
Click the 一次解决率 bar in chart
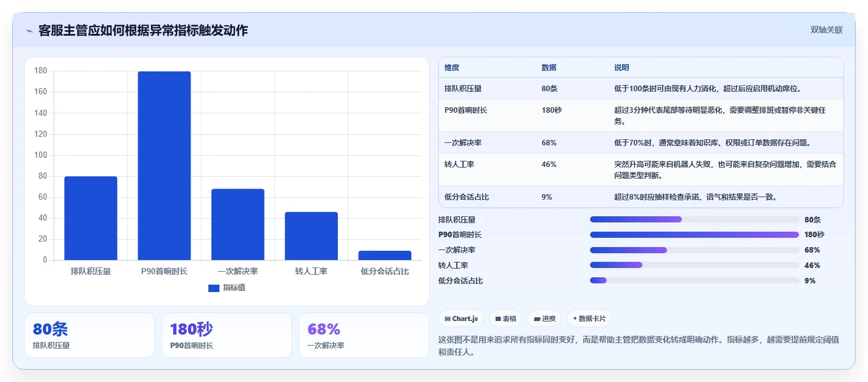(238, 224)
